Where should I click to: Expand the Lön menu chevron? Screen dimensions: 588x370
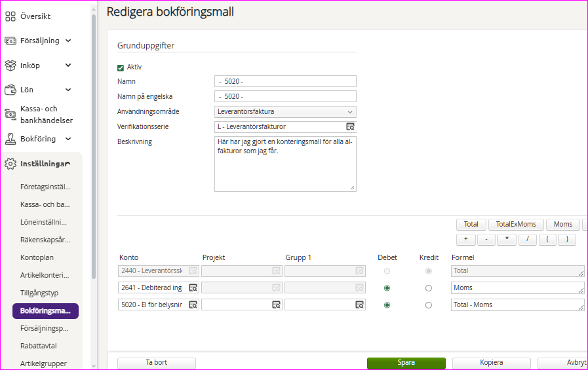coord(68,90)
